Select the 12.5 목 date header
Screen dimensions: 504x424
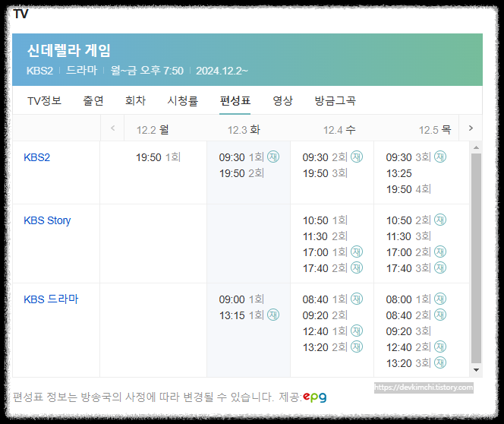[x=435, y=130]
